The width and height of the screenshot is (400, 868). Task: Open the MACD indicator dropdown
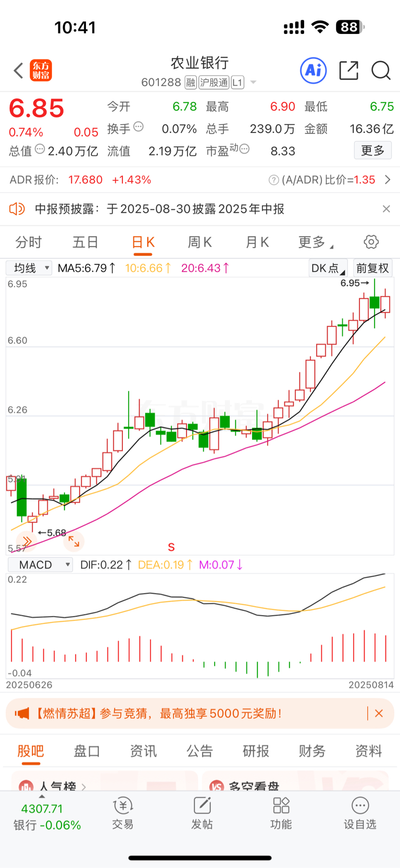pyautogui.click(x=40, y=565)
